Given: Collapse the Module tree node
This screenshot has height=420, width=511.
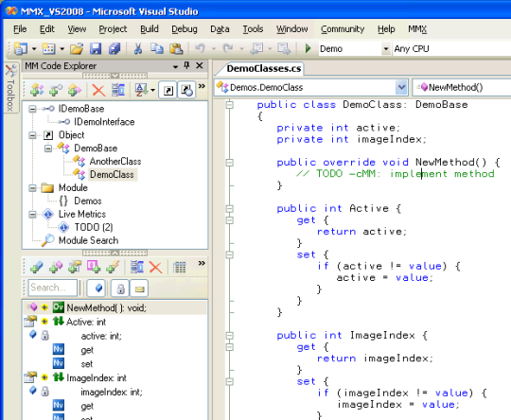Looking at the screenshot, I should (32, 187).
